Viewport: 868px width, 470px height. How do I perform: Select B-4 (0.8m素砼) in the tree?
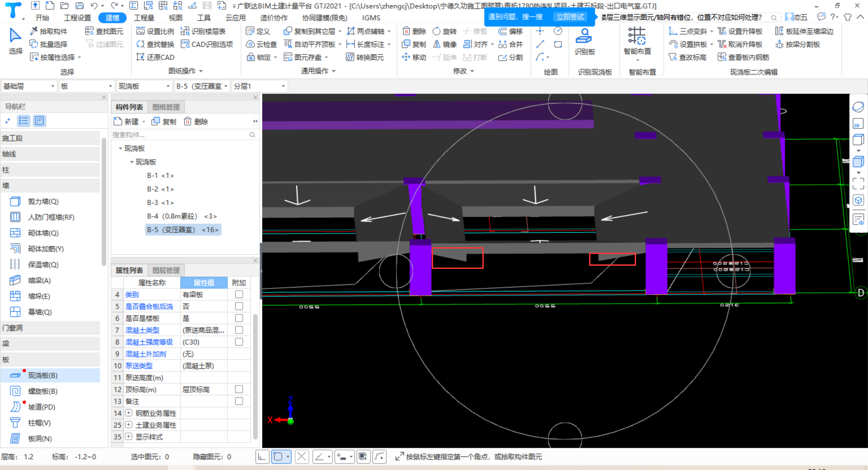(182, 216)
